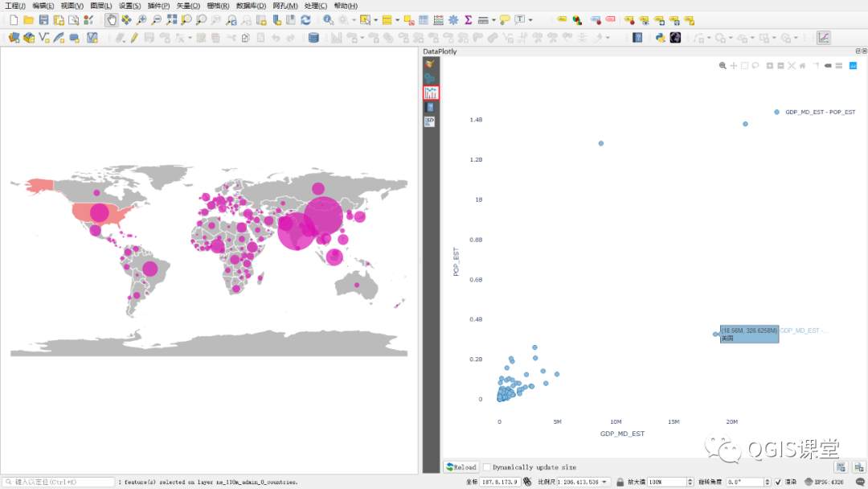Image resolution: width=868 pixels, height=489 pixels.
Task: Click the large circle over China
Action: pos(323,216)
